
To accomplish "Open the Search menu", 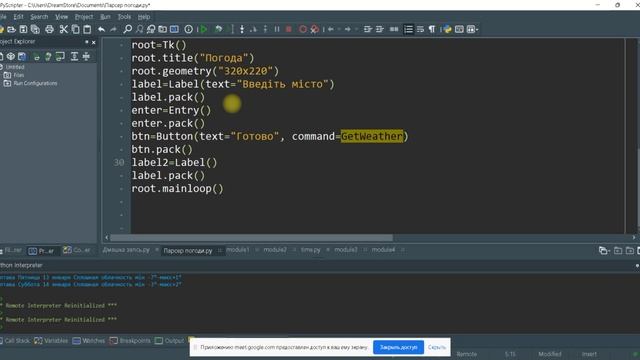I will (39, 17).
